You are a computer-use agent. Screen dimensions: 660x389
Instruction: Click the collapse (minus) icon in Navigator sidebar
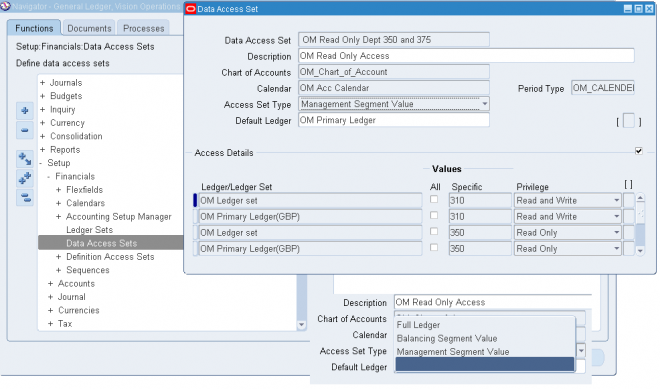[24, 130]
